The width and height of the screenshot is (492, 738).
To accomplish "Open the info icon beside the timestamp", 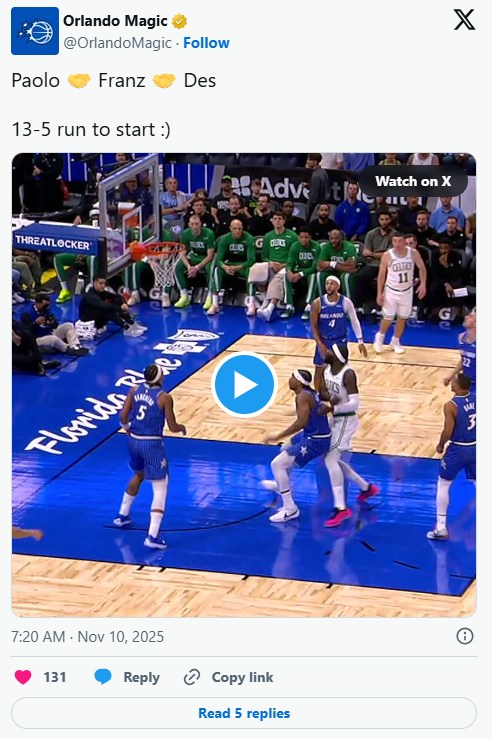I will click(x=465, y=636).
